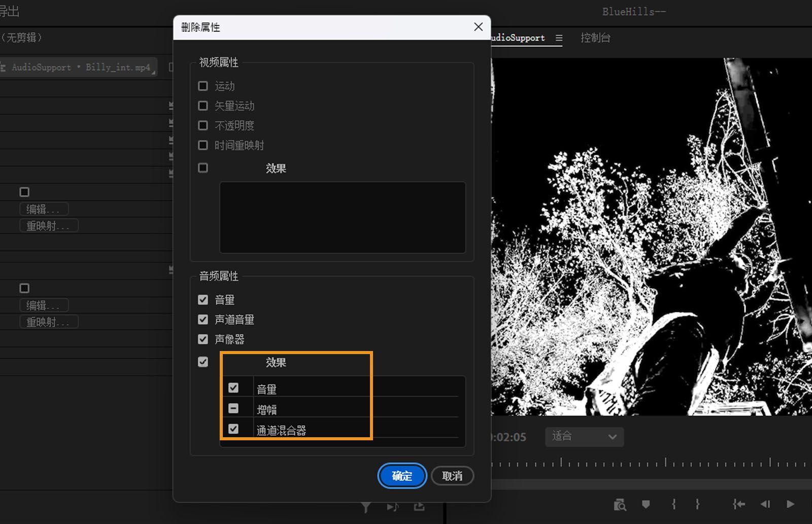Viewport: 812px width, 524px height.
Task: Open the AudioSupport panel menu
Action: (559, 38)
